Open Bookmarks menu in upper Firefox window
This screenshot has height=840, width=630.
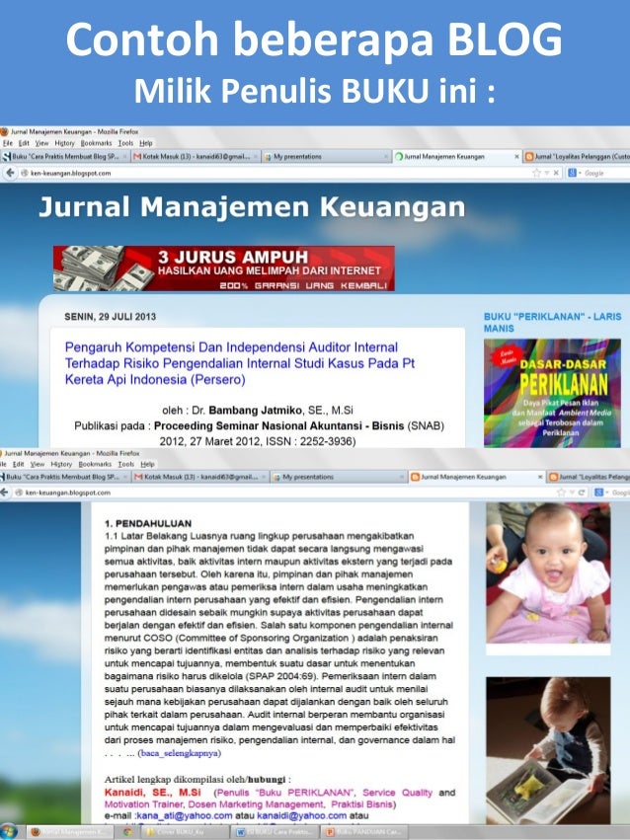pos(97,143)
